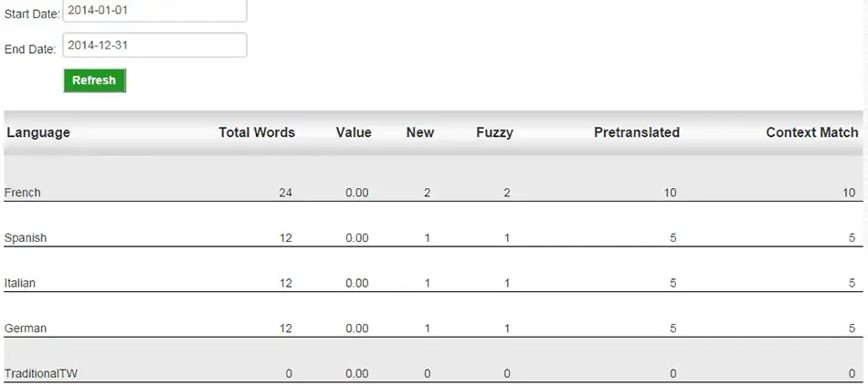Click the Pretranslated column header
Screen dimensions: 868x386
(x=637, y=132)
